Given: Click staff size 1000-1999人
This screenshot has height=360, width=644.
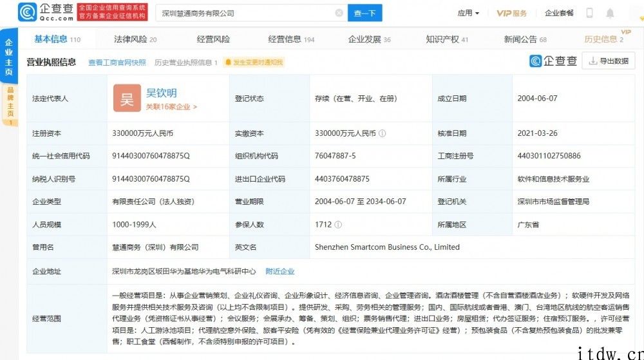Looking at the screenshot, I should click(134, 225).
